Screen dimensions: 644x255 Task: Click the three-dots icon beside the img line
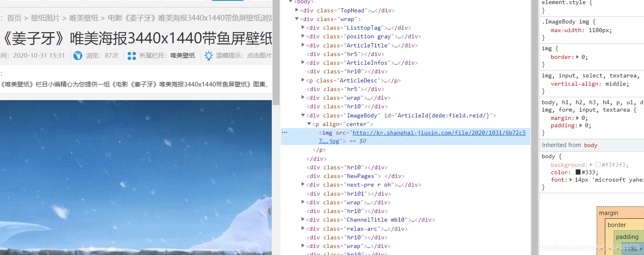point(285,133)
